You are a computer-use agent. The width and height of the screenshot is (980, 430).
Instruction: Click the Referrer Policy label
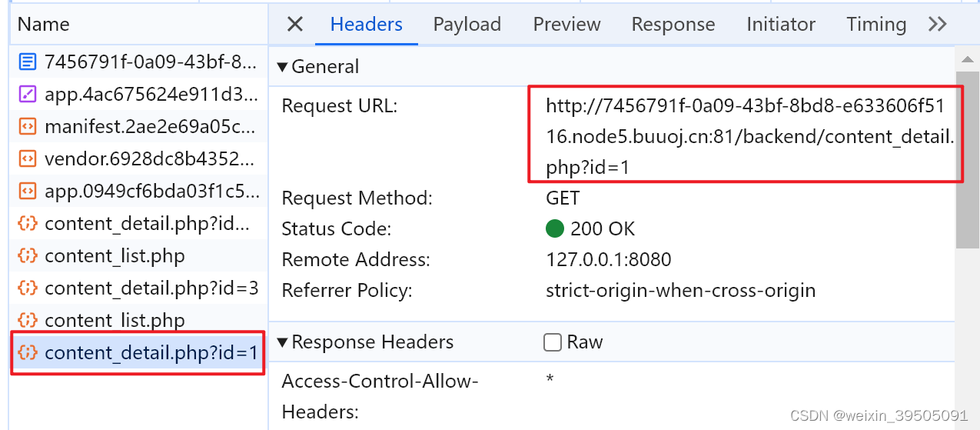[x=347, y=291]
